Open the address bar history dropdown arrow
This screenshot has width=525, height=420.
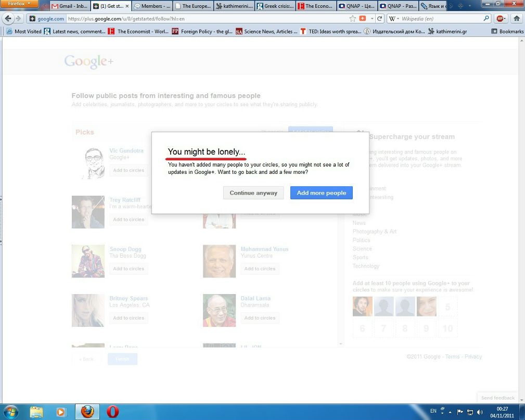372,19
